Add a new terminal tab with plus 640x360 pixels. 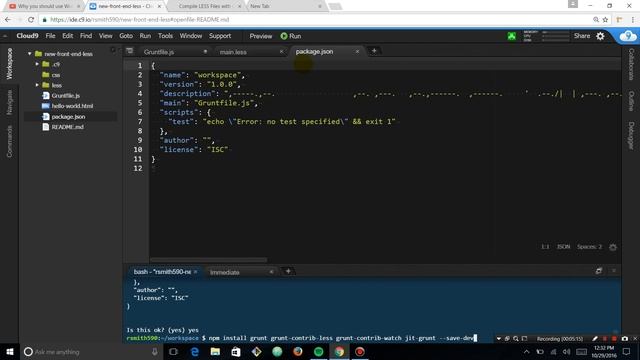(288, 271)
